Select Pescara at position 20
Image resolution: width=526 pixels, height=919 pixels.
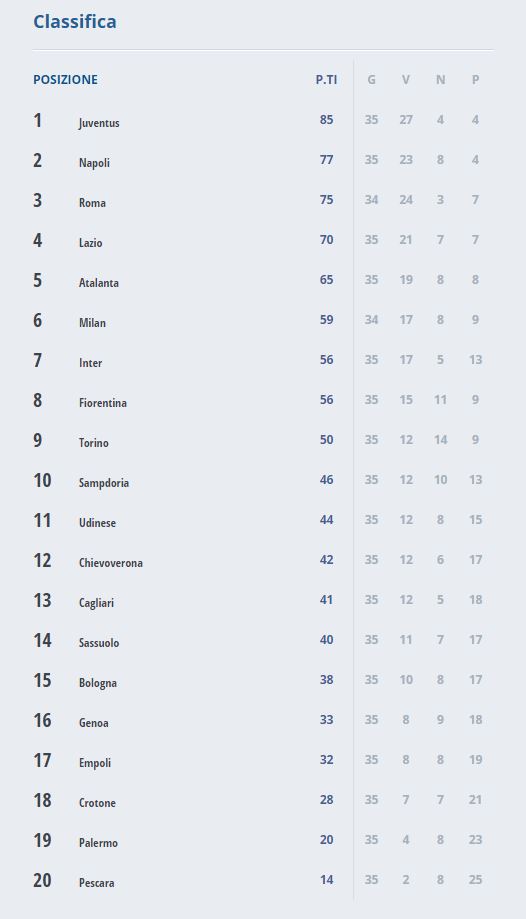(96, 883)
